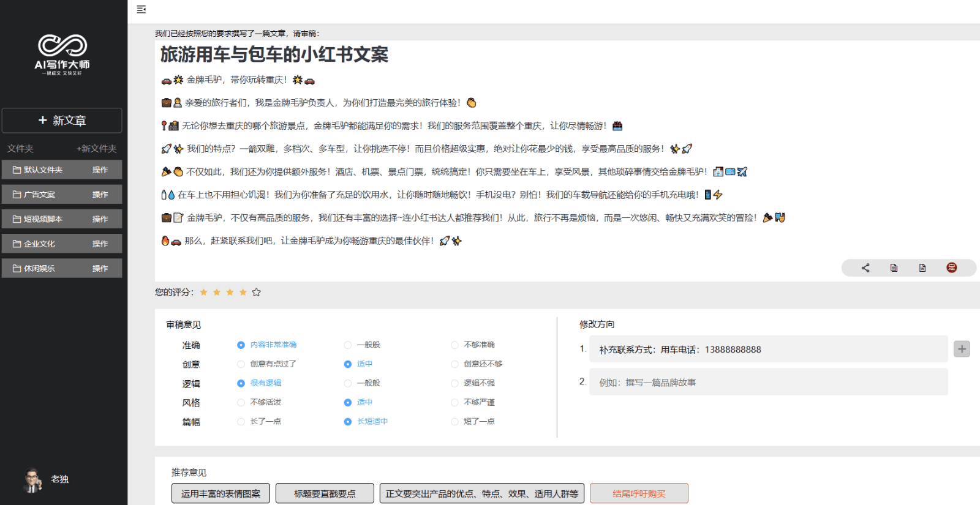This screenshot has width=980, height=505.
Task: Switch to the 企业文化 folder
Action: (x=39, y=244)
